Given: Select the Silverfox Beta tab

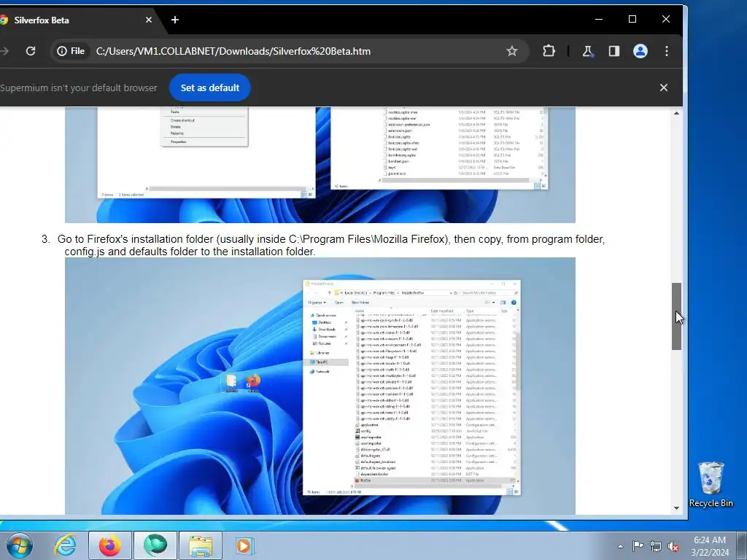Looking at the screenshot, I should coord(76,20).
